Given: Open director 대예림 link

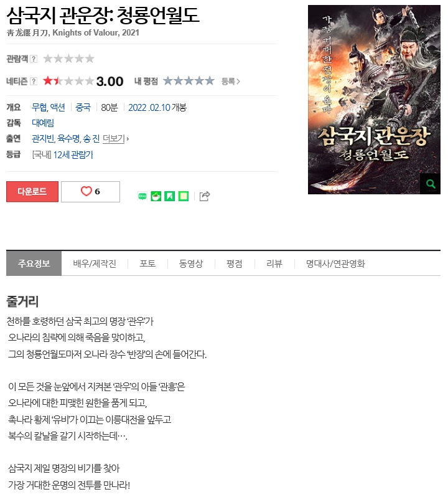Looking at the screenshot, I should pyautogui.click(x=43, y=123).
